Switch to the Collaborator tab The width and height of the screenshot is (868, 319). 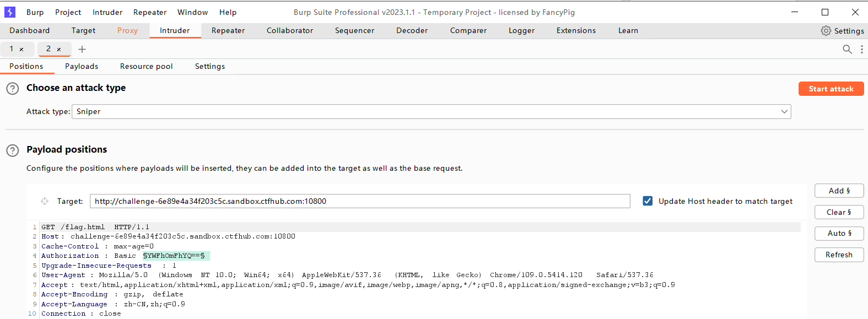coord(290,31)
